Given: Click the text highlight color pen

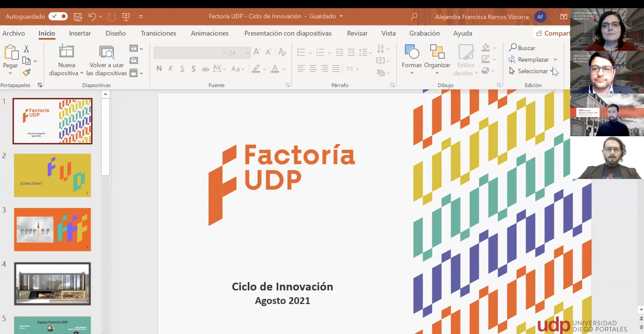Looking at the screenshot, I should point(256,69).
